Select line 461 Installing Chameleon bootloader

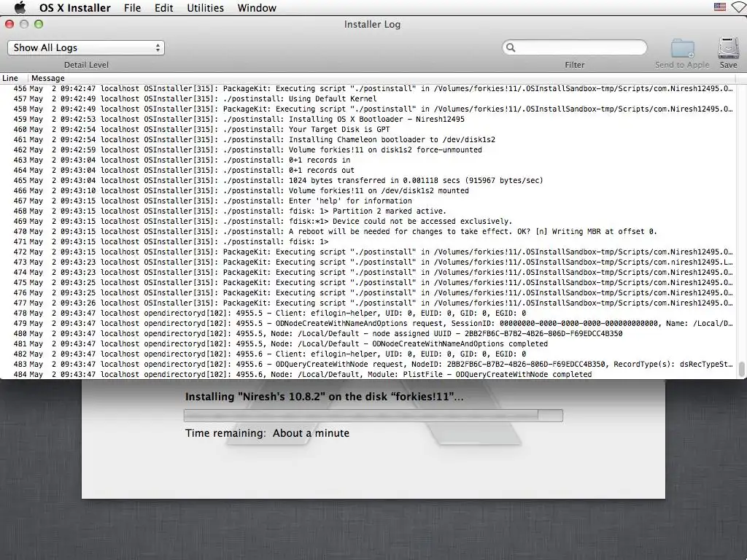click(x=369, y=139)
